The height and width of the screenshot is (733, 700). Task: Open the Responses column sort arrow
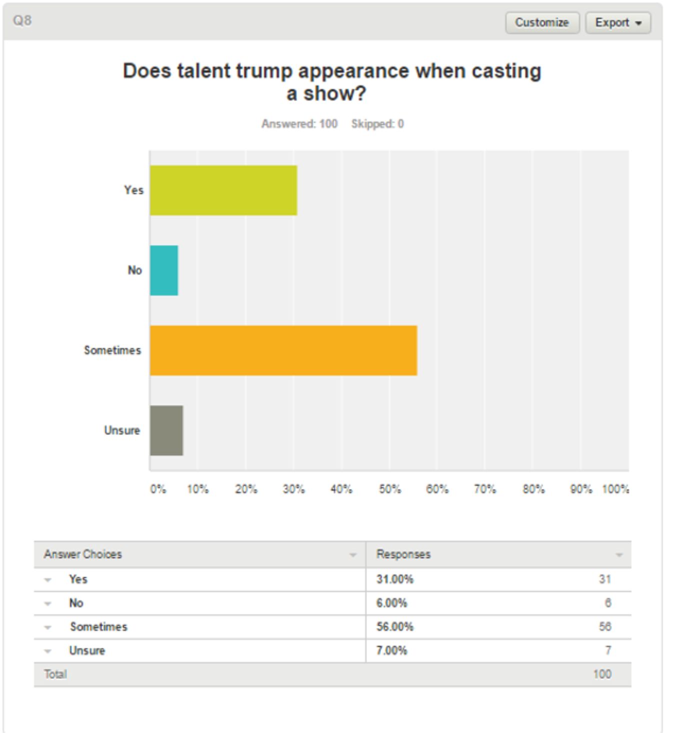(x=619, y=555)
